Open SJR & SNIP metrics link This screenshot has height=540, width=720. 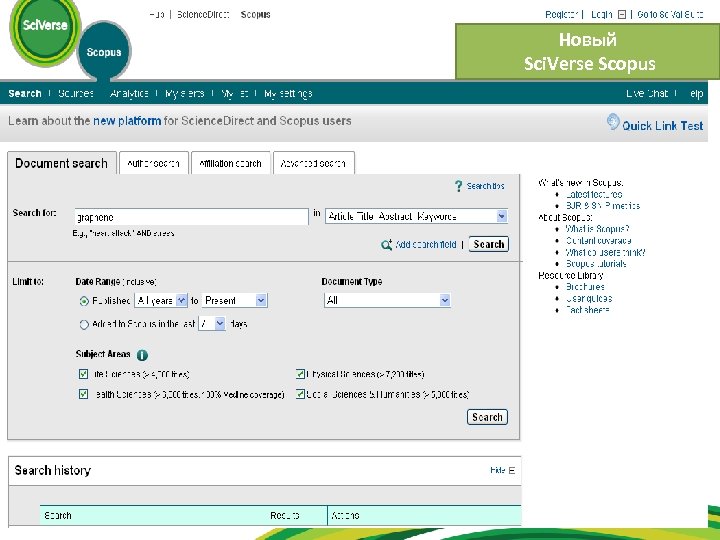pyautogui.click(x=602, y=206)
